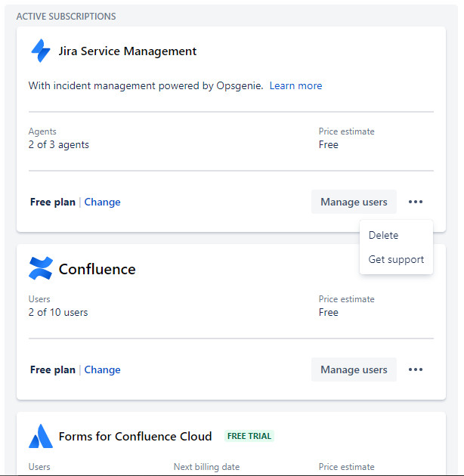Click the Forms for Confluence Cloud title

pyautogui.click(x=135, y=436)
